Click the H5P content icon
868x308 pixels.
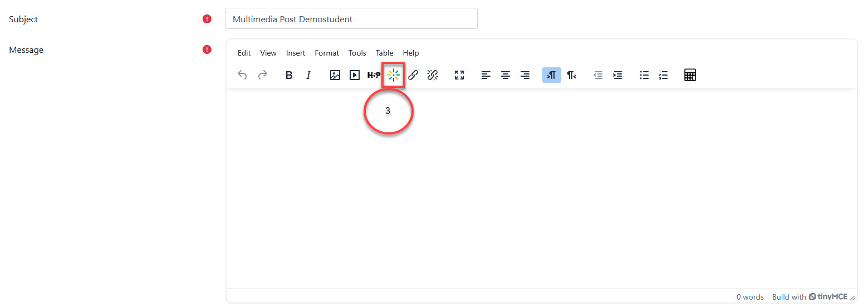point(374,75)
